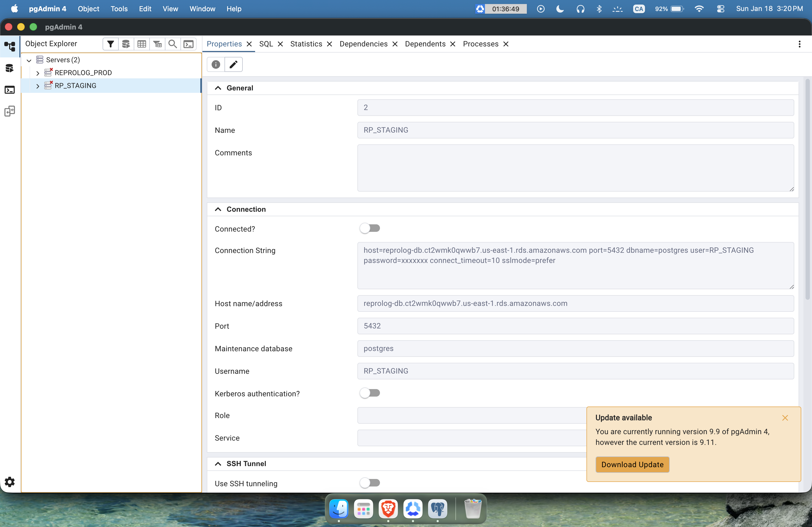Click the info icon in Properties toolbar
This screenshot has width=812, height=527.
[x=216, y=64]
